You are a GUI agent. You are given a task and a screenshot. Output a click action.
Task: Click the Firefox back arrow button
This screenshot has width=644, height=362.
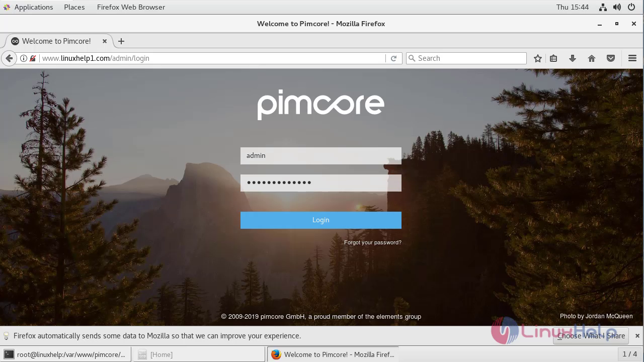pos(9,58)
